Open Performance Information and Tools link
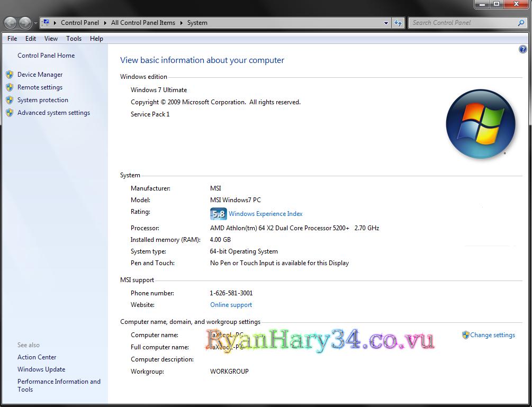 click(59, 386)
